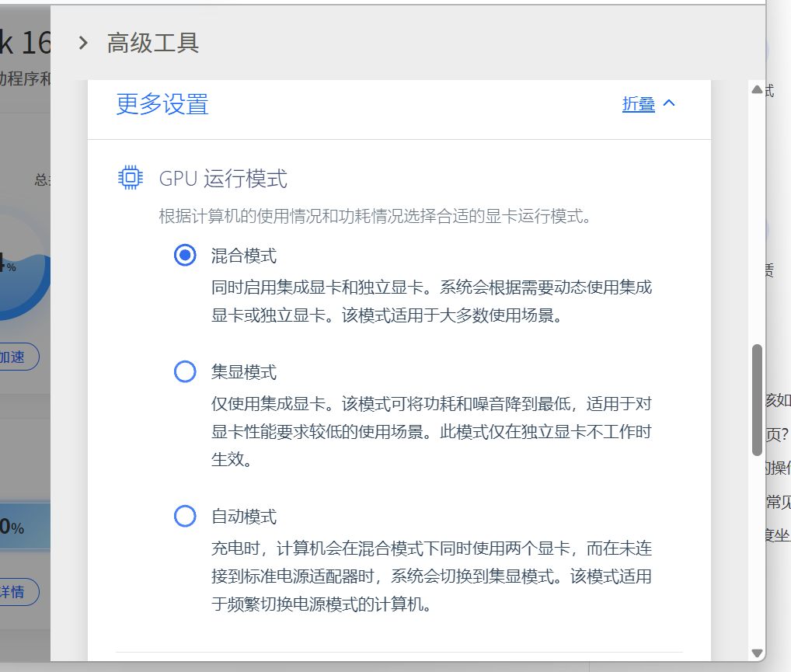
Task: Click the 自动模式 option label text
Action: [x=244, y=517]
